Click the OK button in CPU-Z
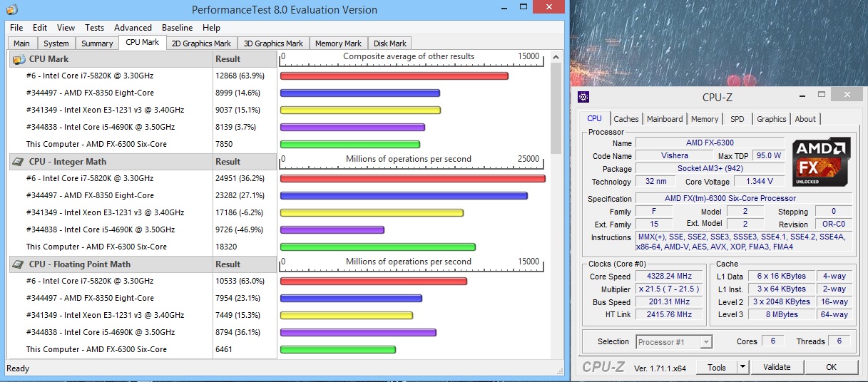Screen dimensions: 868x382 point(831,367)
